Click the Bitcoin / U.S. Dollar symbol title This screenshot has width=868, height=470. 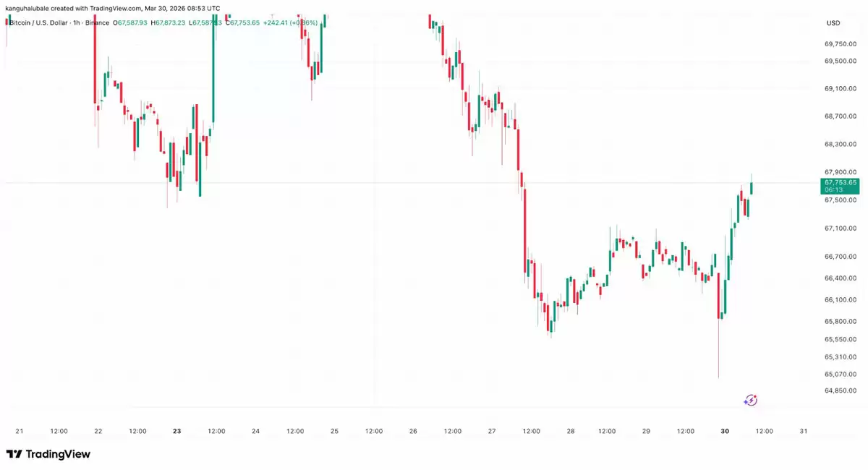point(39,23)
